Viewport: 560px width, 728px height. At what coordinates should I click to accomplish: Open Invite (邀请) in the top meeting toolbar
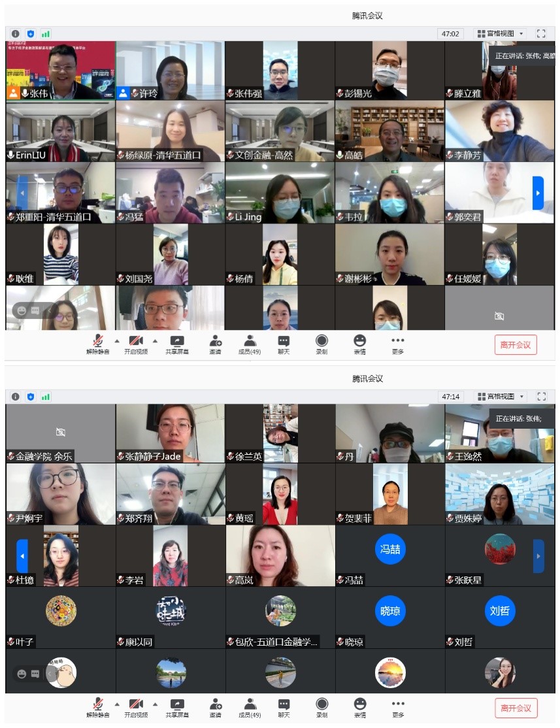pyautogui.click(x=215, y=344)
